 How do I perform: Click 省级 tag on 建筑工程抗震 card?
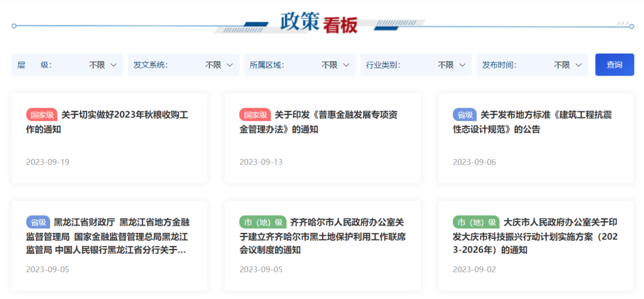point(465,115)
